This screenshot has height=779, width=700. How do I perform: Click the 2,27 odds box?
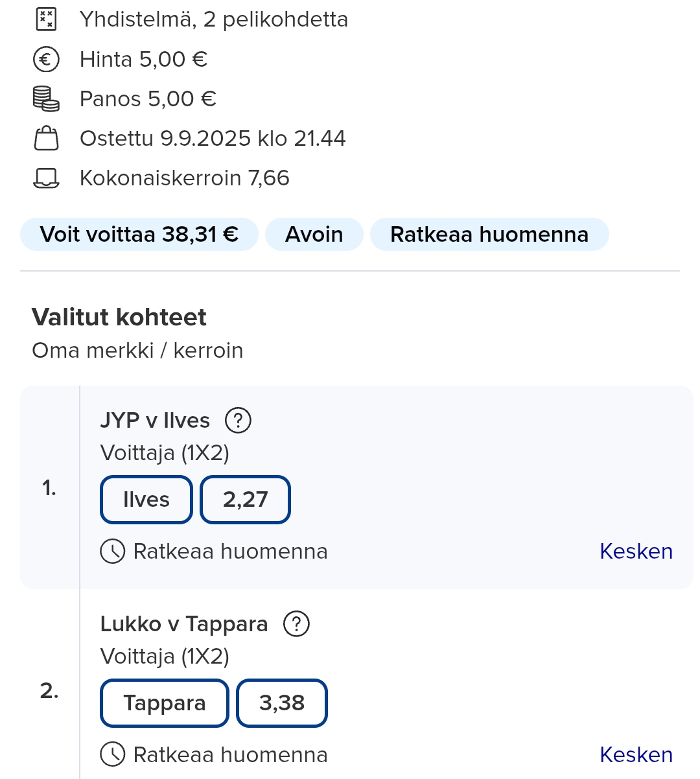tap(245, 500)
